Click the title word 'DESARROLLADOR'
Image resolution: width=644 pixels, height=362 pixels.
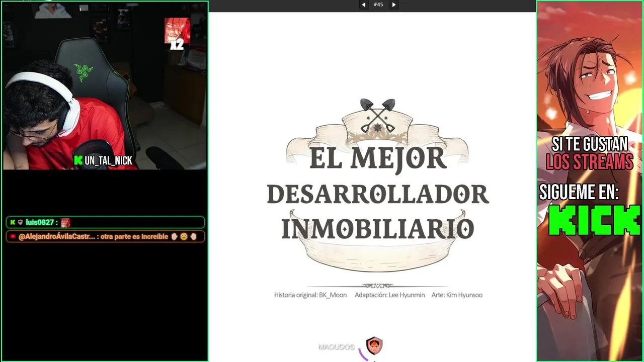(378, 194)
